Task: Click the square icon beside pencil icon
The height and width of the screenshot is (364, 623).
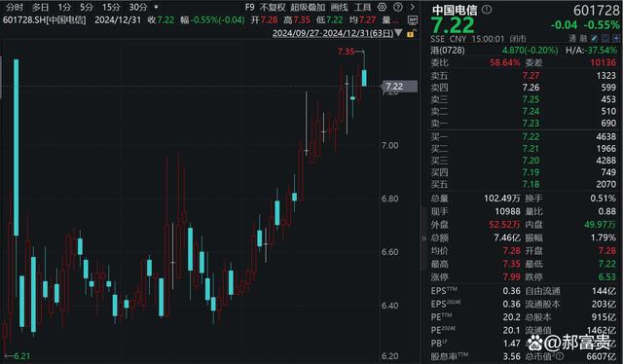Action: [x=605, y=39]
